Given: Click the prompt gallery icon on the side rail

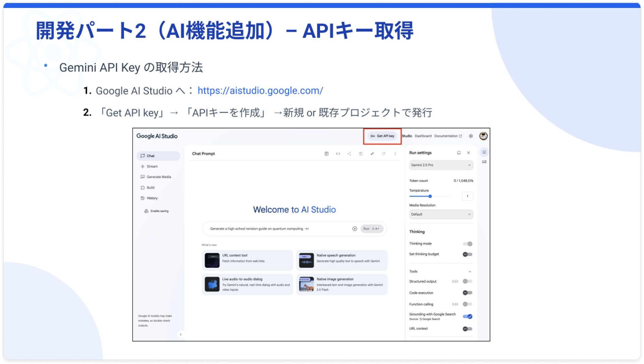Looking at the screenshot, I should coord(484,162).
